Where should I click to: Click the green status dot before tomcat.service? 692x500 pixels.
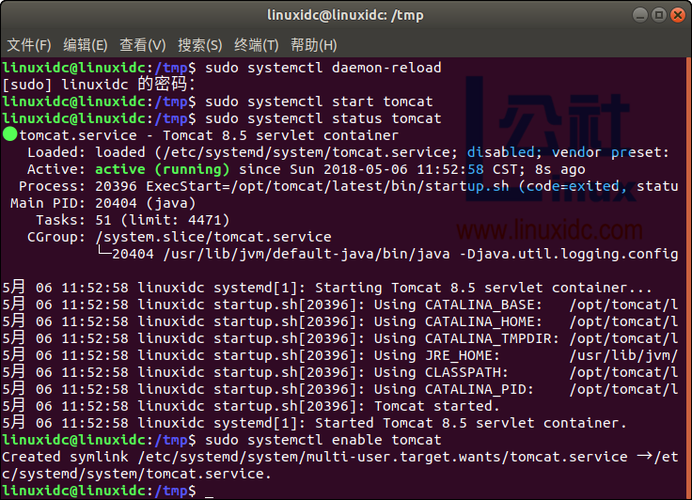click(x=10, y=134)
